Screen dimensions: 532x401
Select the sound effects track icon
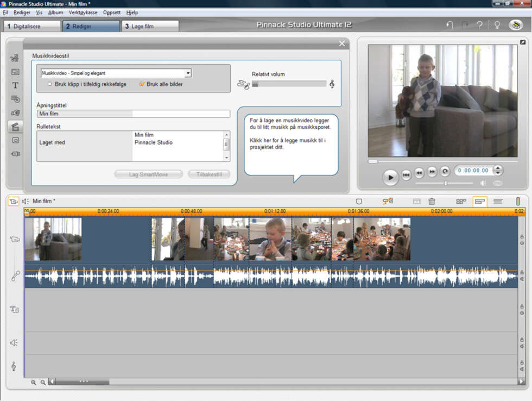point(14,343)
